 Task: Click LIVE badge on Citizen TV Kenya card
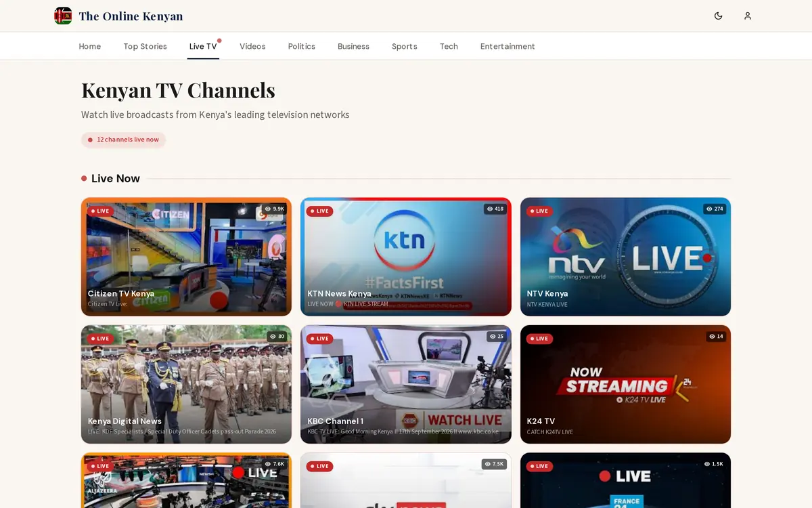click(x=100, y=211)
